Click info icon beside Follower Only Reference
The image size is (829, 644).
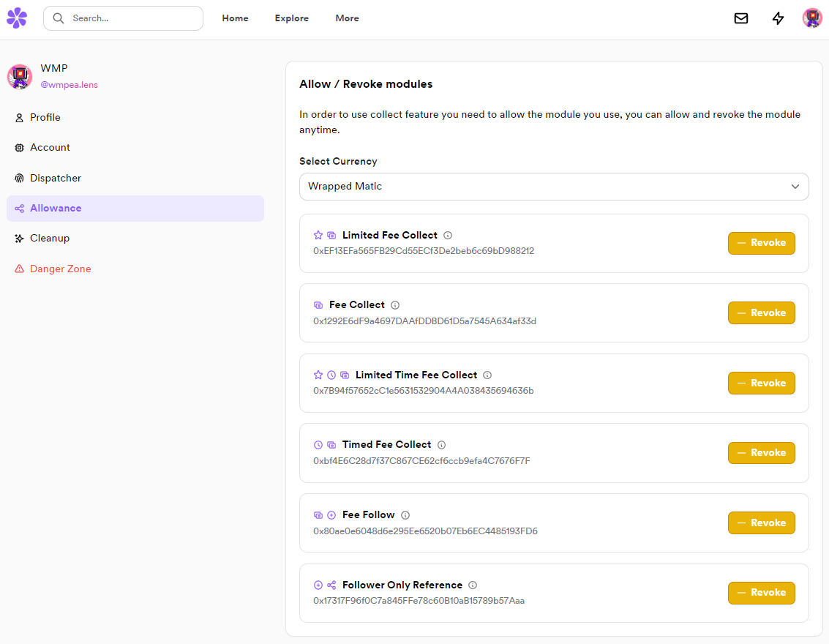click(473, 585)
